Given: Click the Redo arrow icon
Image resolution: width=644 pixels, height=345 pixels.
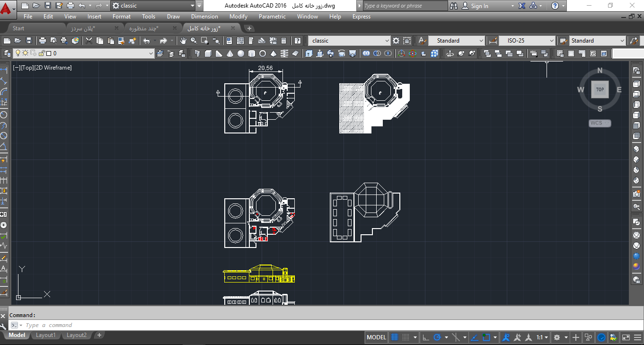Looking at the screenshot, I should click(163, 41).
